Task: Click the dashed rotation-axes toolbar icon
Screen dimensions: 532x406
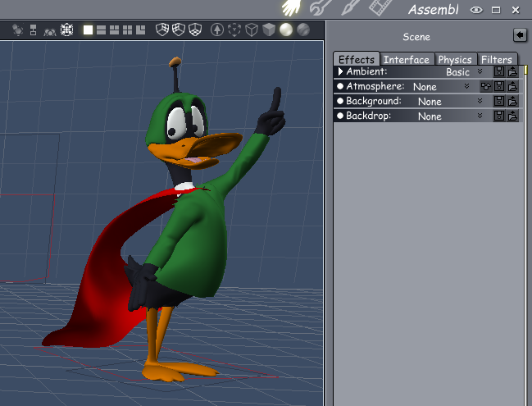Action: 234,30
